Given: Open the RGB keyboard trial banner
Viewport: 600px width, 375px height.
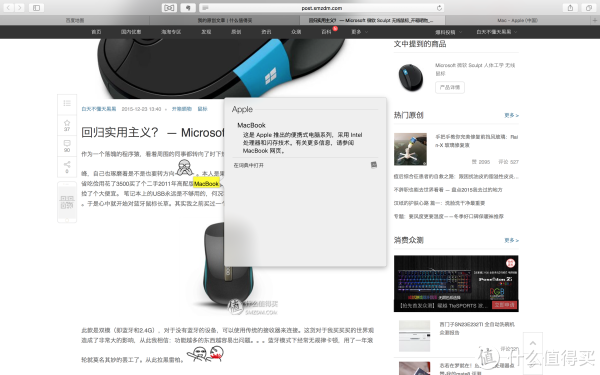Looking at the screenshot, I should [456, 284].
